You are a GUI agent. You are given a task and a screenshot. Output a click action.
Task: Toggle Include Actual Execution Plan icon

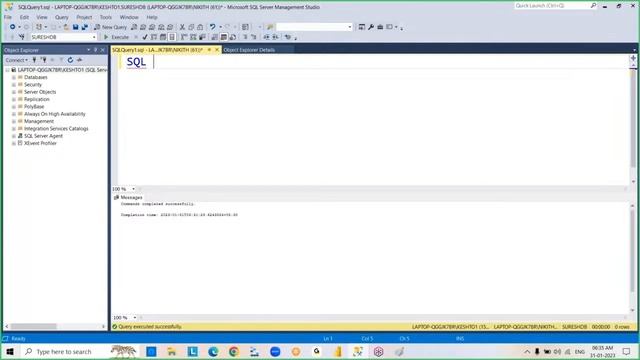(x=184, y=37)
